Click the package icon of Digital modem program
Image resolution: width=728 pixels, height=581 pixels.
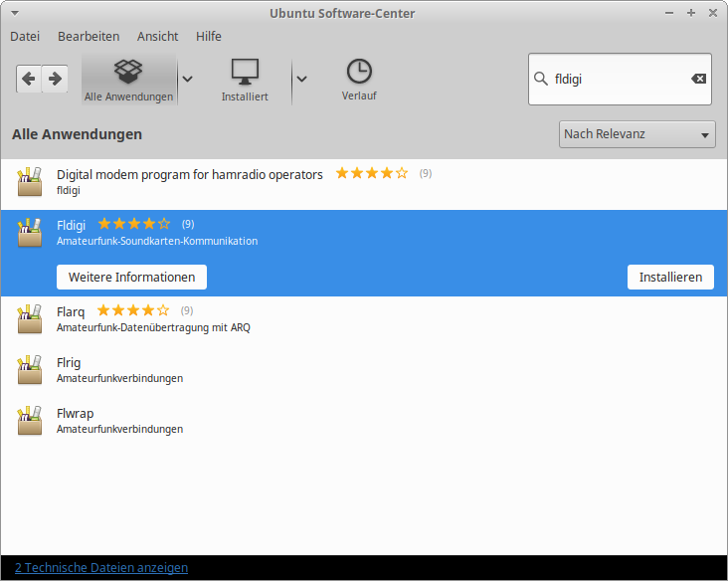(30, 182)
